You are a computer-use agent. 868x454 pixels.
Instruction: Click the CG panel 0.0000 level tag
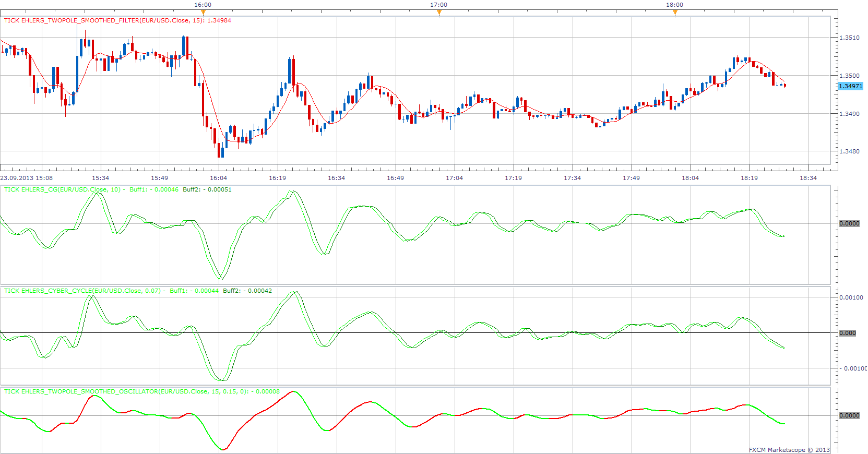[x=849, y=223]
